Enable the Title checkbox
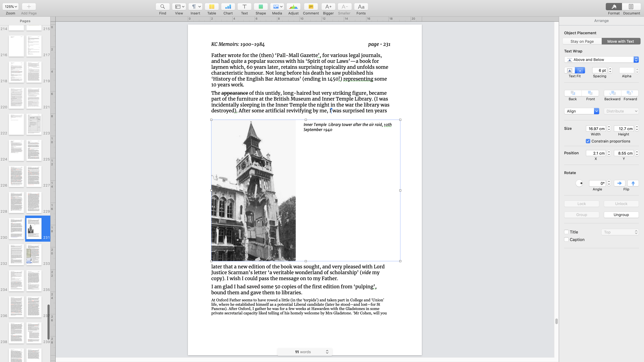This screenshot has width=644, height=362. point(566,232)
